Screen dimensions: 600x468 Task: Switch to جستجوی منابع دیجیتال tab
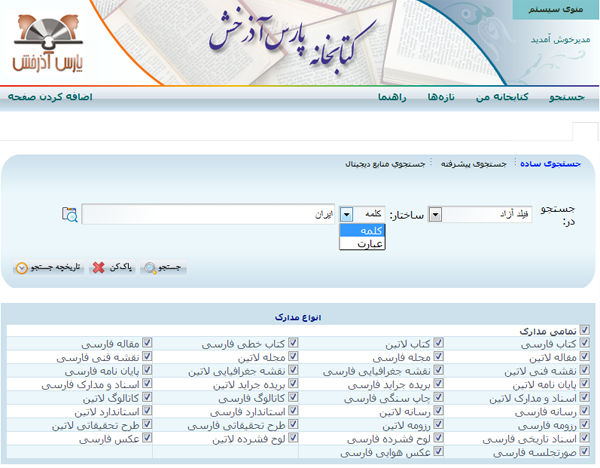click(385, 164)
